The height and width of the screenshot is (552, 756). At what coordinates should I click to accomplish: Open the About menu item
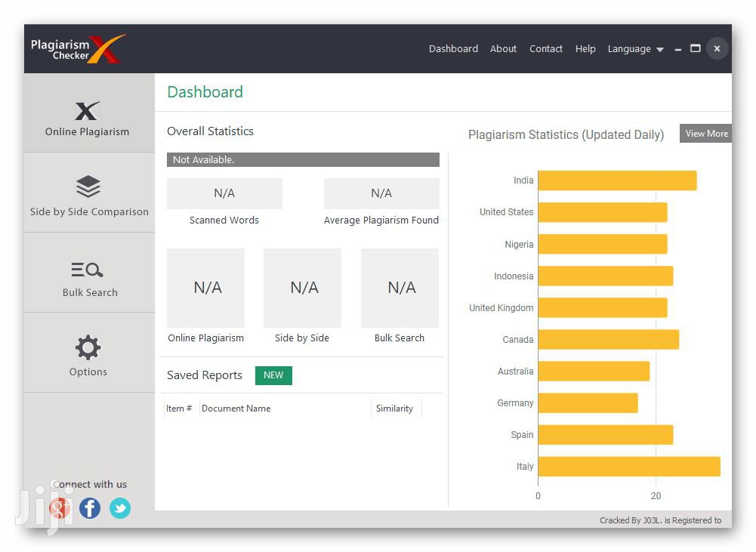point(503,48)
